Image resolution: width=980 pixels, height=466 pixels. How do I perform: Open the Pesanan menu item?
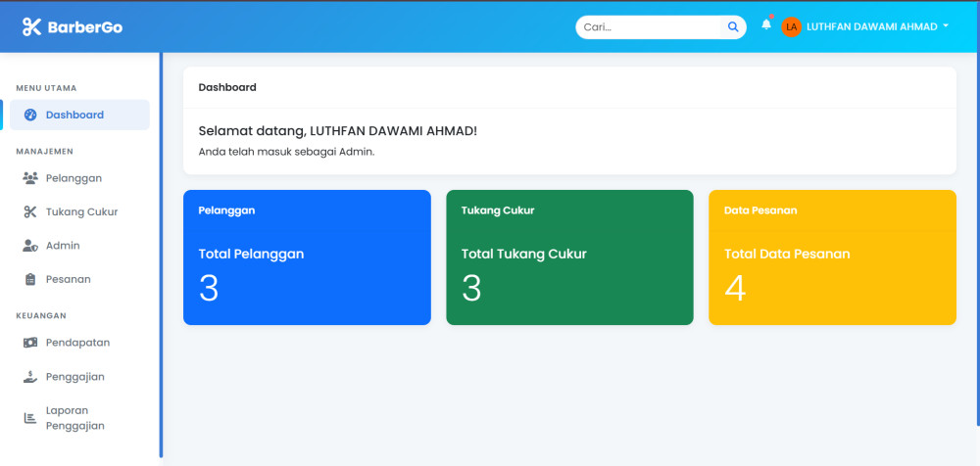[68, 279]
